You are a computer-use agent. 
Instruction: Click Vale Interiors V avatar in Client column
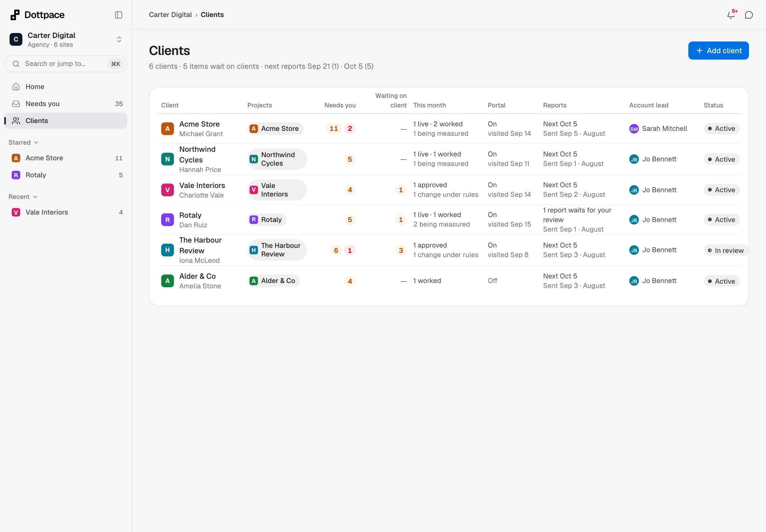pyautogui.click(x=167, y=190)
